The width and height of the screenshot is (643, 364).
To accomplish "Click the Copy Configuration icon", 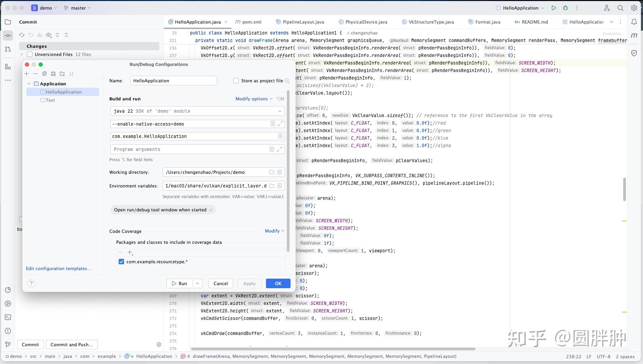I will (44, 74).
